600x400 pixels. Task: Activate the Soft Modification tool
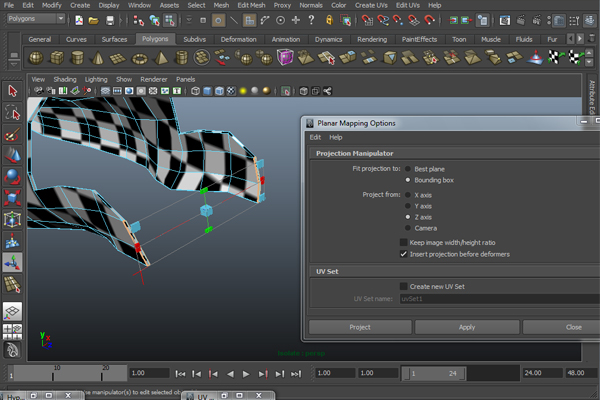coord(13,241)
